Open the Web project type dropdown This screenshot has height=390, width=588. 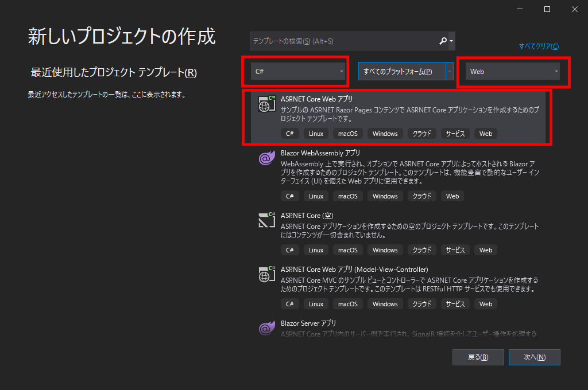(x=513, y=72)
